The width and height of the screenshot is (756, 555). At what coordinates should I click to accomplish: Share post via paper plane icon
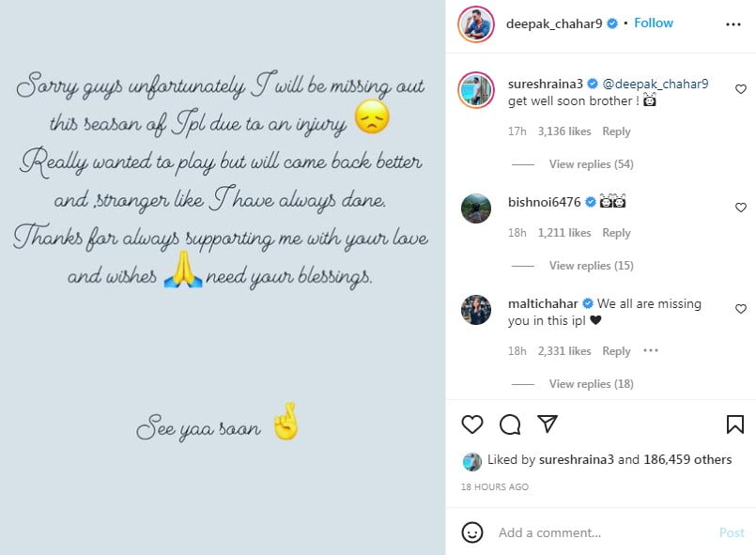pos(548,424)
